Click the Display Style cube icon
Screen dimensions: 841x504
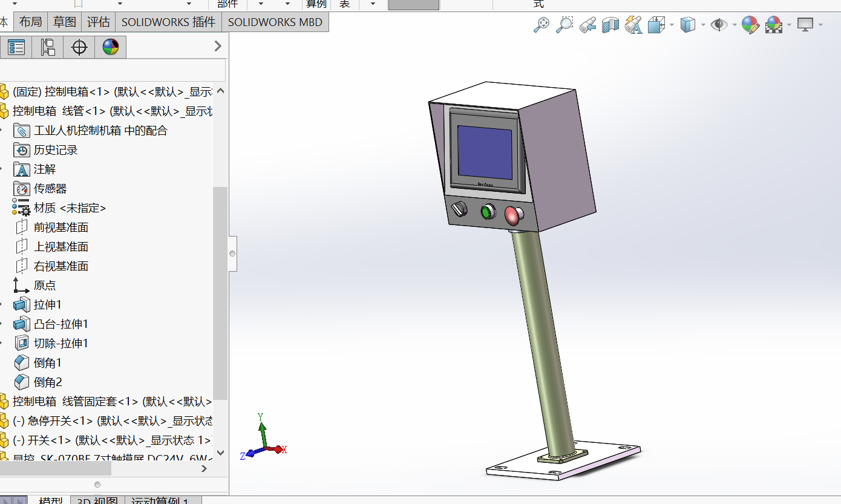[x=688, y=25]
